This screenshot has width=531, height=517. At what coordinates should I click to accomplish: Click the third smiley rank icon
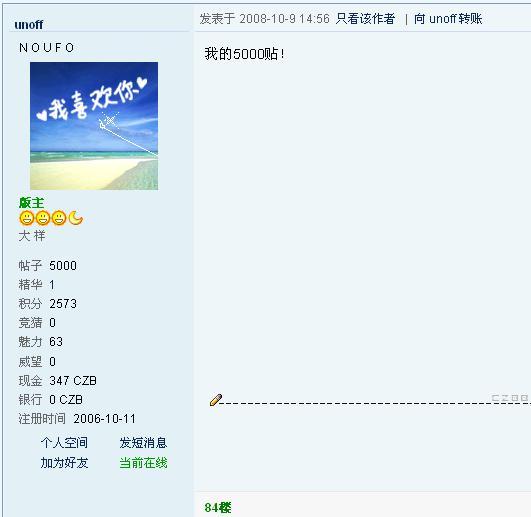(59, 218)
